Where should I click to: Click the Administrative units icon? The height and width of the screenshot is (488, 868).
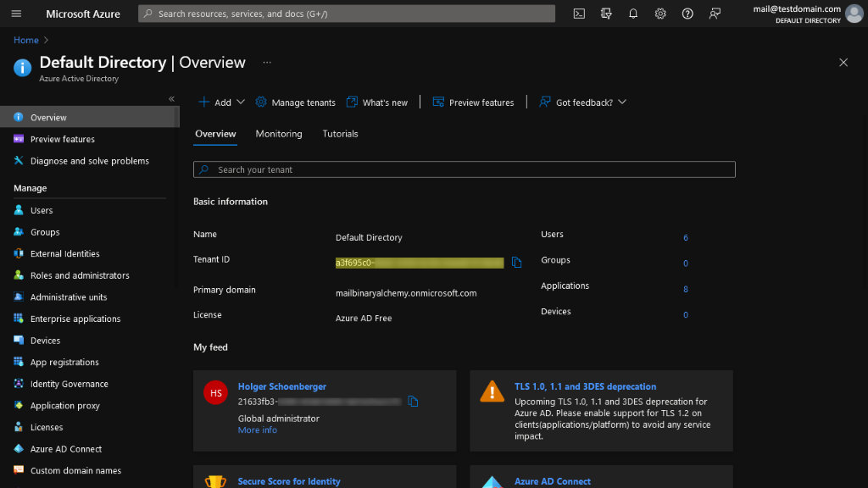pyautogui.click(x=19, y=297)
